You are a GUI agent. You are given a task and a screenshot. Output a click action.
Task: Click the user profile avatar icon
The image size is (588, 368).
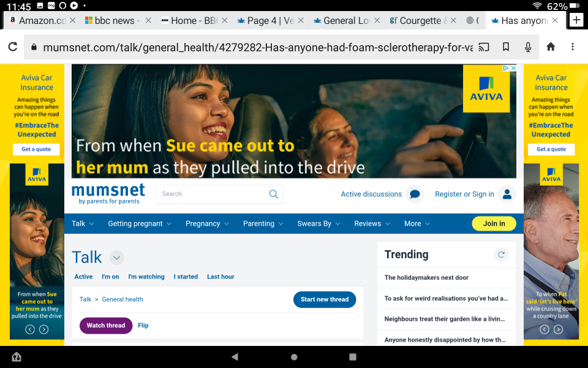[507, 194]
